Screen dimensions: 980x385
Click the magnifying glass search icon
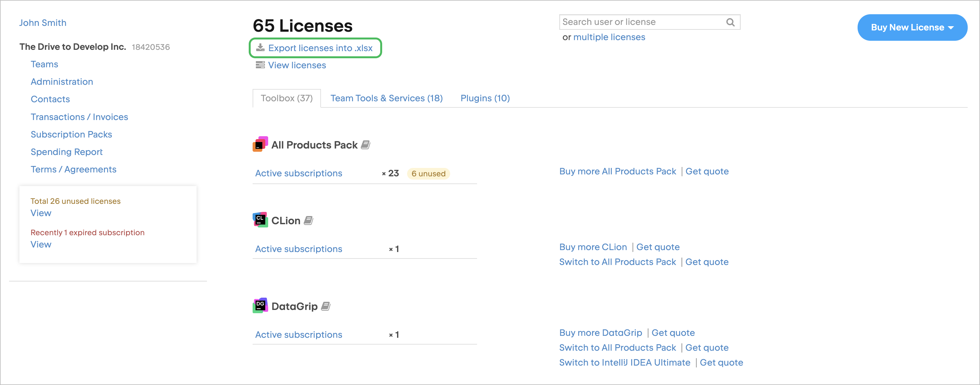tap(730, 22)
